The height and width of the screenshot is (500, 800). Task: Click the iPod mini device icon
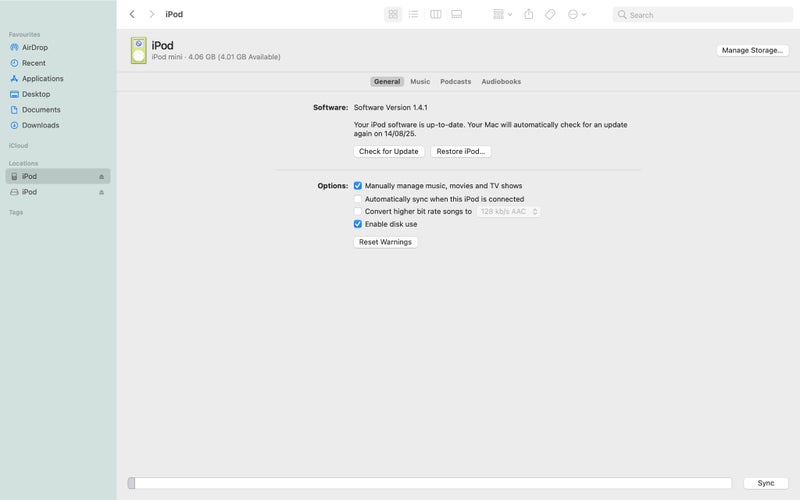pyautogui.click(x=138, y=50)
